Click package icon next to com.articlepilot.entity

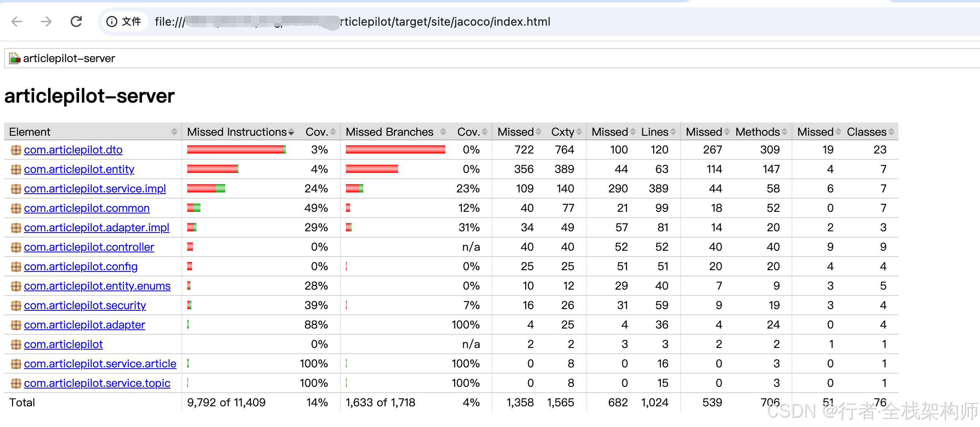[16, 169]
